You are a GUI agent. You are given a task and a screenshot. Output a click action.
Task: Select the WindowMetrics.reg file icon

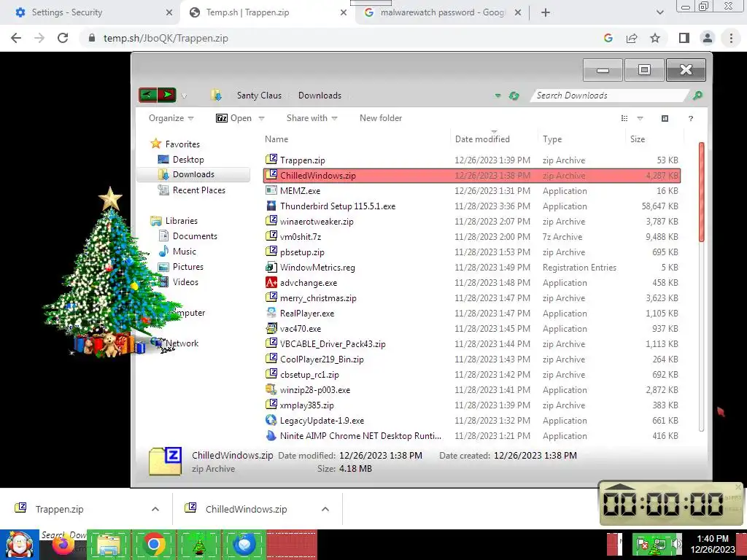click(x=271, y=267)
